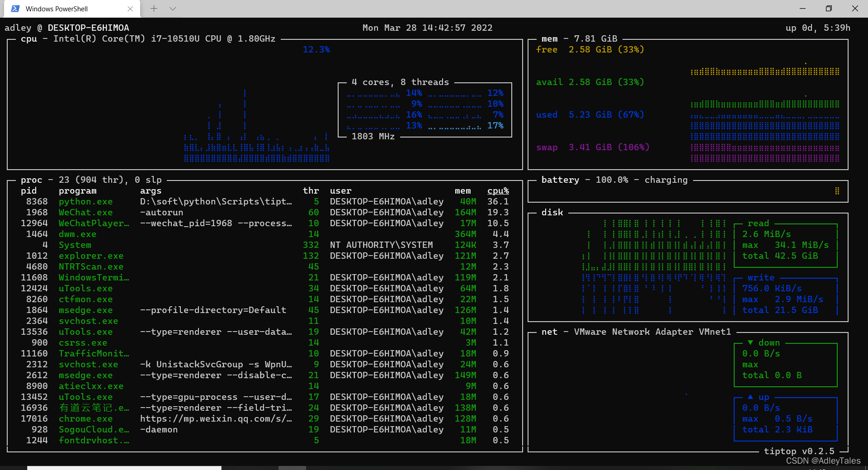The width and height of the screenshot is (868, 470).
Task: Click the 4 cores, 8 threads label
Action: click(x=401, y=82)
